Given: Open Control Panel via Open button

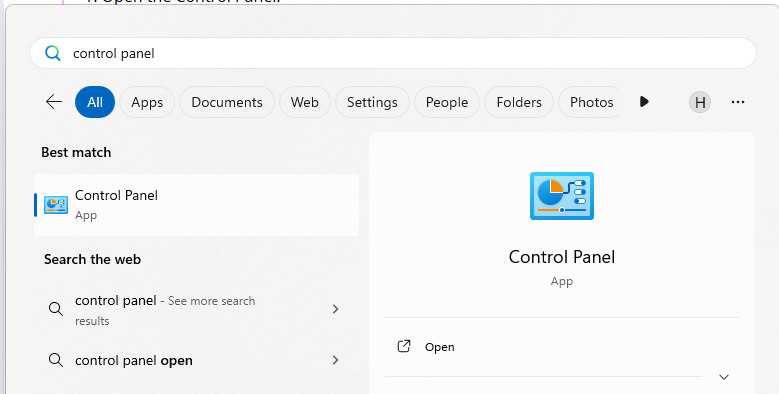Looking at the screenshot, I should pyautogui.click(x=562, y=347).
